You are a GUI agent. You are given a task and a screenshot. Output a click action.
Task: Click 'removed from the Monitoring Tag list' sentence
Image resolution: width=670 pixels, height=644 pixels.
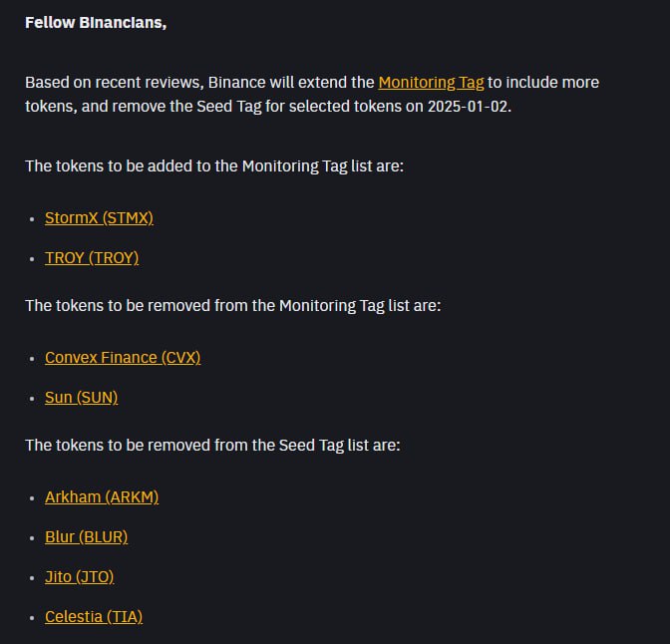pos(233,306)
